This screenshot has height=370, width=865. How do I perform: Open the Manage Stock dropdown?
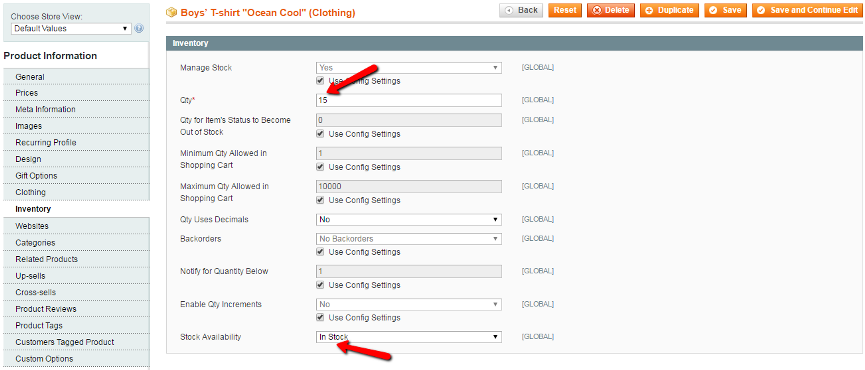(x=409, y=68)
